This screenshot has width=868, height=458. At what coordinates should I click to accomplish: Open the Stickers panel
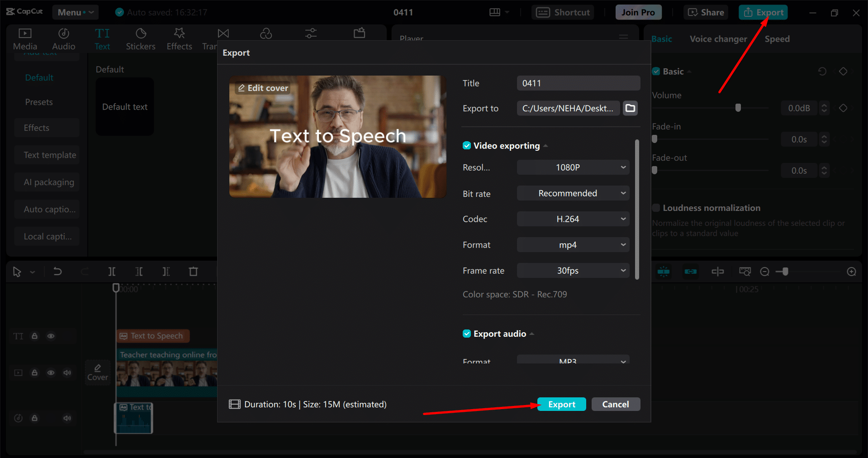[140, 39]
